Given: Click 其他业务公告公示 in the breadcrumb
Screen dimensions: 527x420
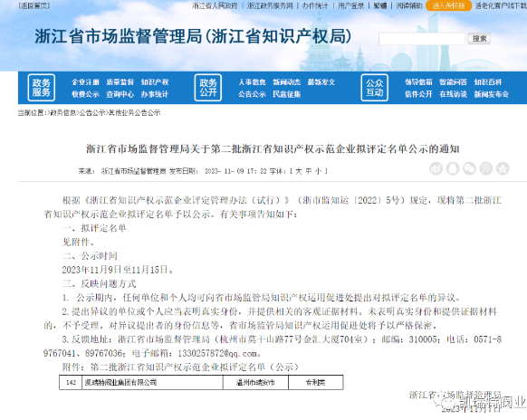Looking at the screenshot, I should tap(134, 113).
